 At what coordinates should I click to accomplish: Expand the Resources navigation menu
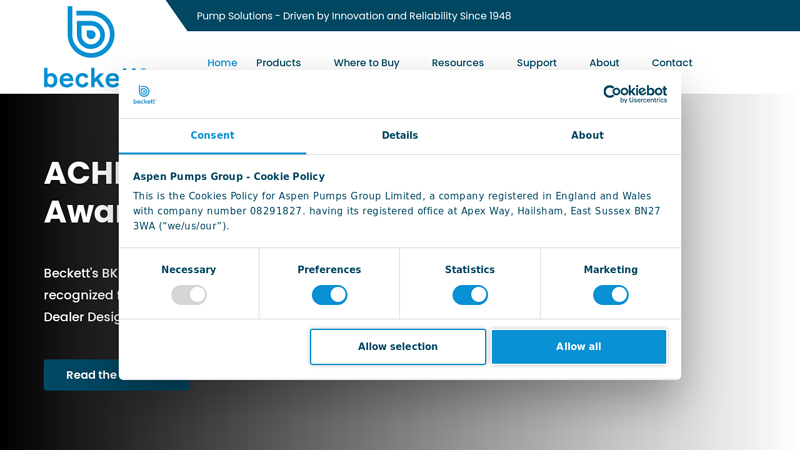(x=457, y=63)
